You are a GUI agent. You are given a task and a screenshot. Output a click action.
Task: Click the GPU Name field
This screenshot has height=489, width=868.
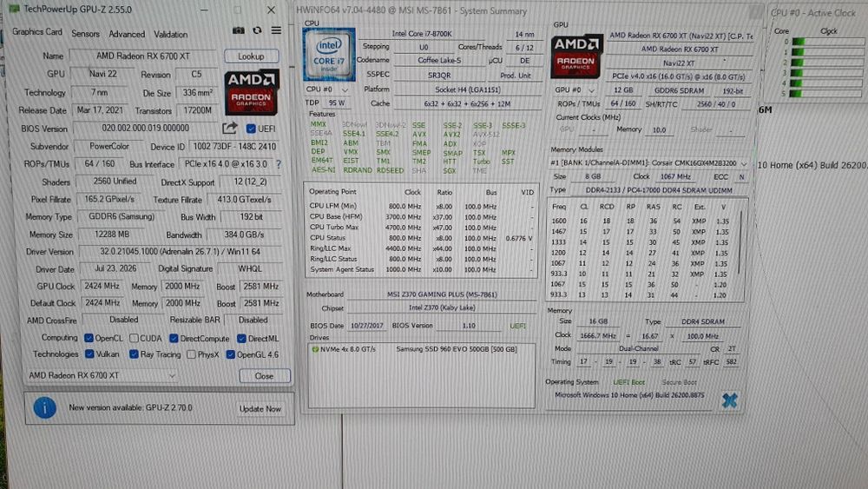click(143, 56)
